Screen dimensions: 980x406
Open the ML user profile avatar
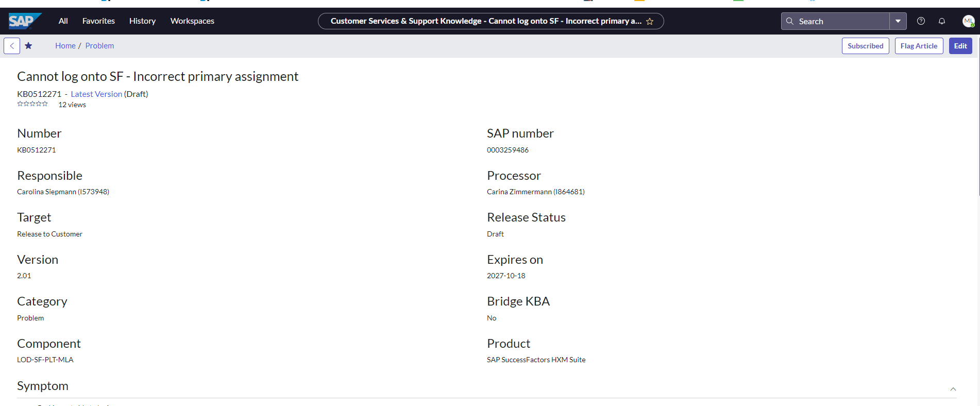point(969,21)
